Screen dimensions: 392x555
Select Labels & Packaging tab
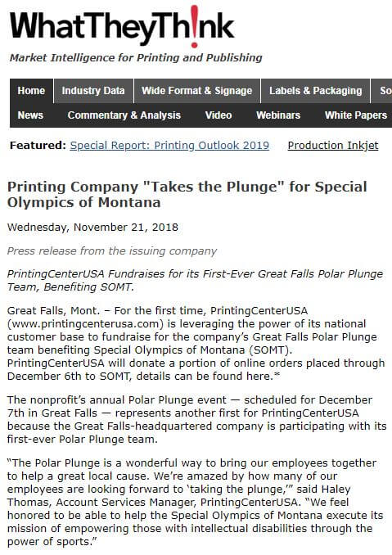coord(316,91)
